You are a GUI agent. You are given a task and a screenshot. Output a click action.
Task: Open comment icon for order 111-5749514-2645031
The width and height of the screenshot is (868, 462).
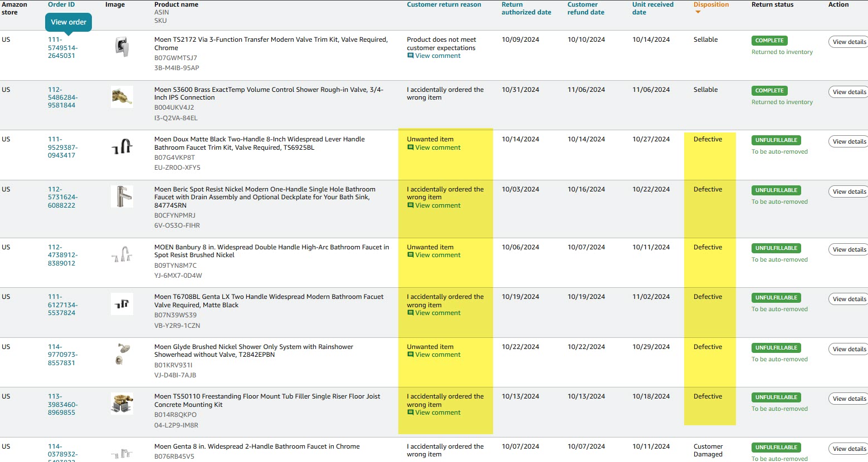(x=411, y=56)
